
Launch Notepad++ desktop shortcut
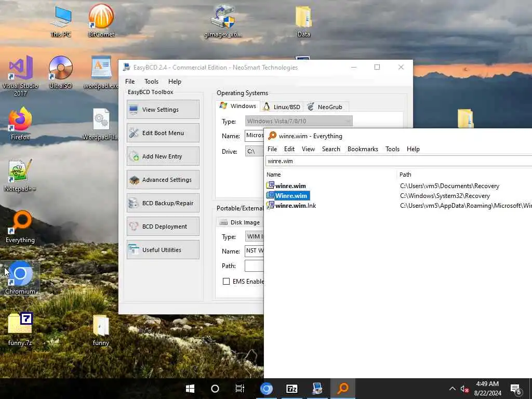[20, 175]
